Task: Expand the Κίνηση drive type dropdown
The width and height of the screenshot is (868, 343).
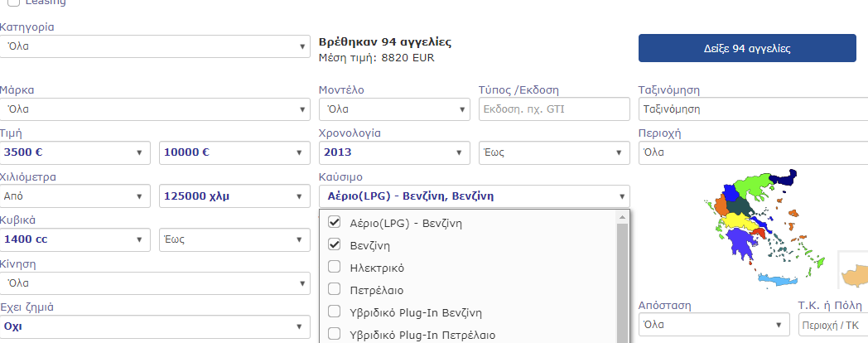Action: [155, 283]
